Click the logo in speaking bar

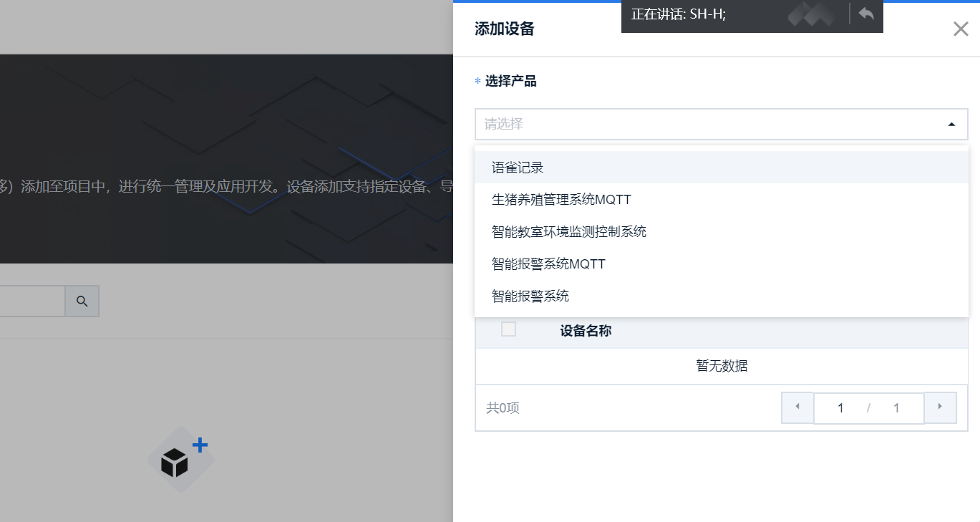812,14
